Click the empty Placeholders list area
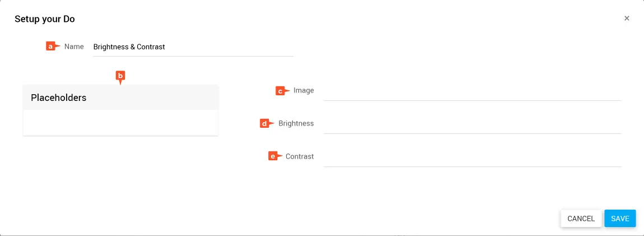 120,122
